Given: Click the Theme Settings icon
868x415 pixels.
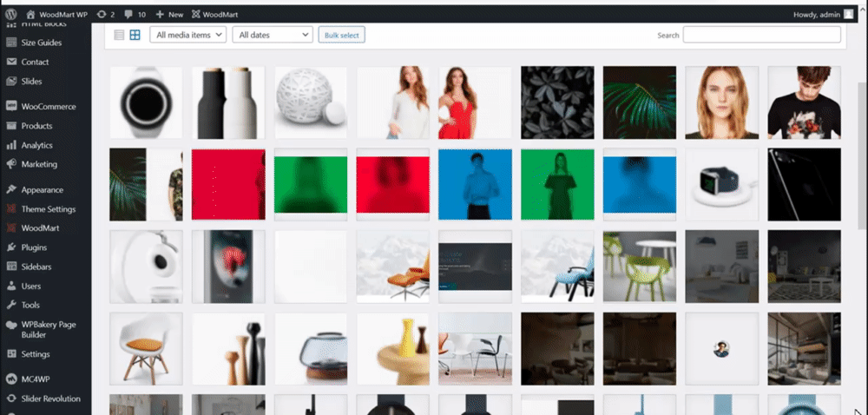Looking at the screenshot, I should click(x=11, y=209).
